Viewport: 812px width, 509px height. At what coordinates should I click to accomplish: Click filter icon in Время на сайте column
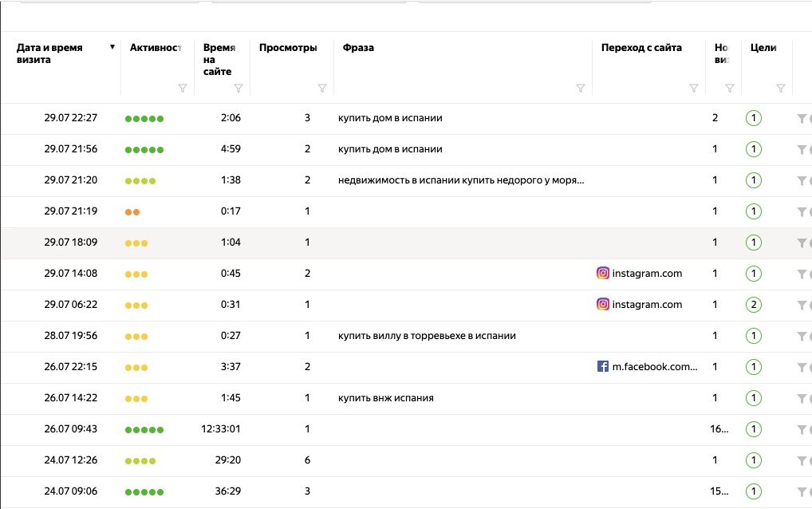238,89
